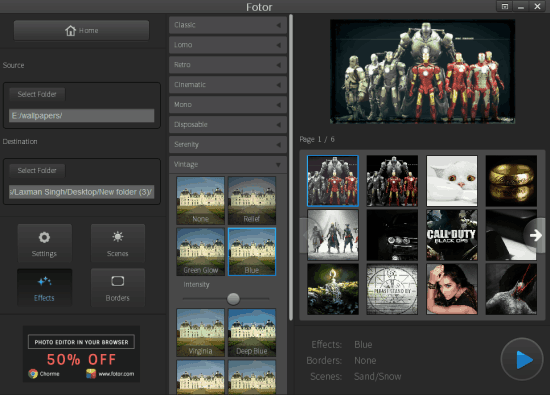550x395 pixels.
Task: Open the Home button with house icon
Action: 81,31
